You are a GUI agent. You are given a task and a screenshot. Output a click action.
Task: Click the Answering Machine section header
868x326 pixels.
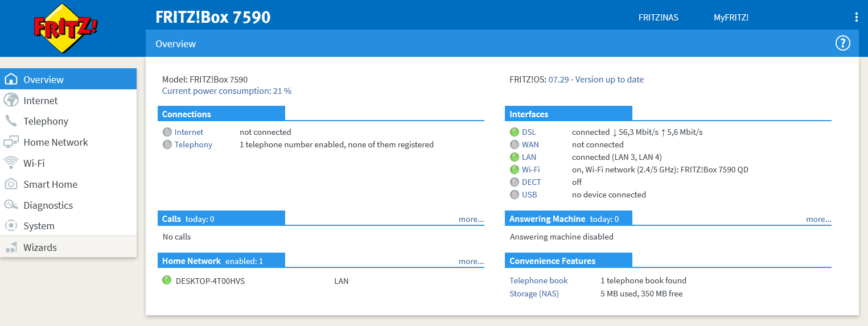569,218
